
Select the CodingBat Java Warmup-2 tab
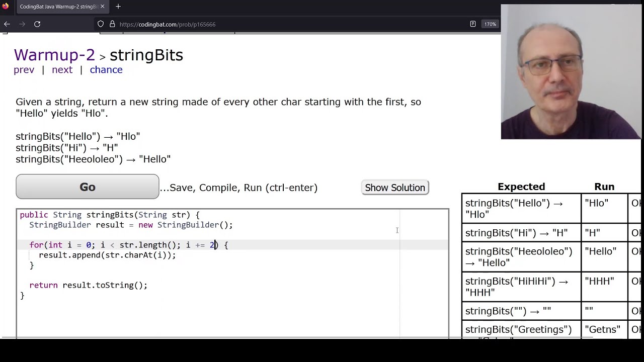[x=58, y=7]
